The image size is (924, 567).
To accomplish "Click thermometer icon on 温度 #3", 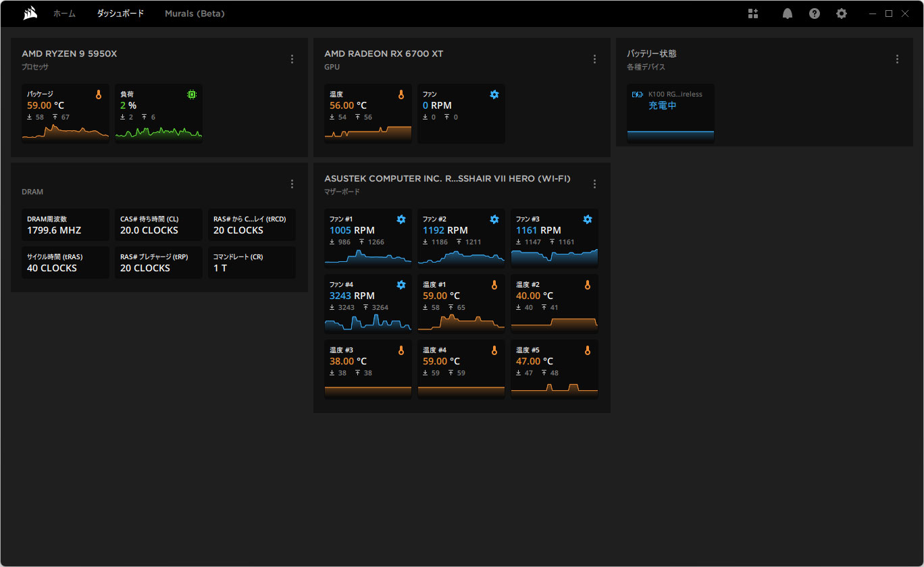I will click(401, 350).
